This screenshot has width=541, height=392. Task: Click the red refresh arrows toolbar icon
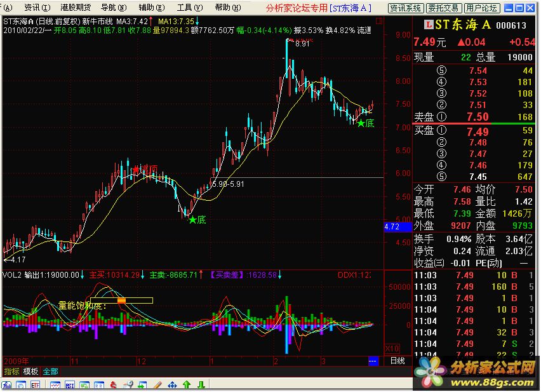pyautogui.click(x=114, y=386)
